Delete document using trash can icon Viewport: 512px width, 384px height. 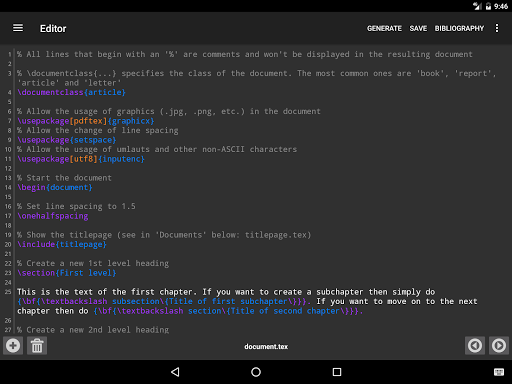click(37, 345)
